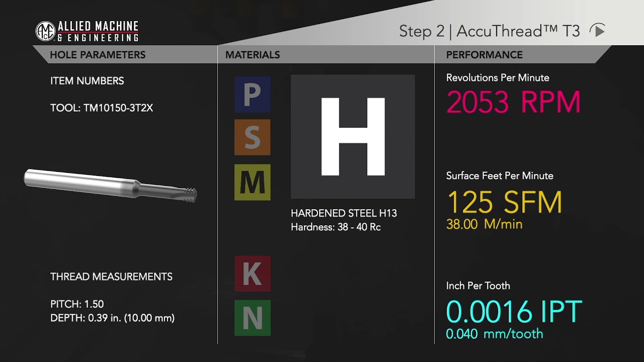Image resolution: width=644 pixels, height=362 pixels.
Task: Select the orange S material tile
Action: point(253,137)
